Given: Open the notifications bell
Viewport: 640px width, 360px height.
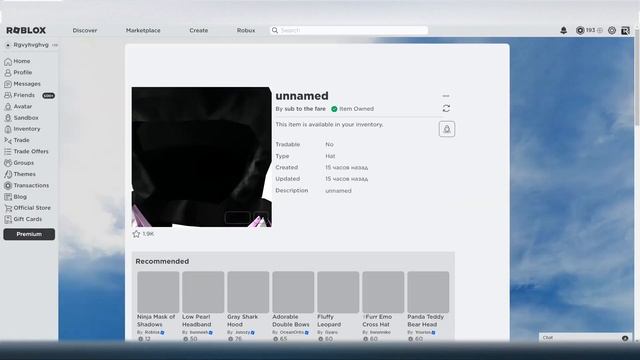Looking at the screenshot, I should (x=564, y=30).
